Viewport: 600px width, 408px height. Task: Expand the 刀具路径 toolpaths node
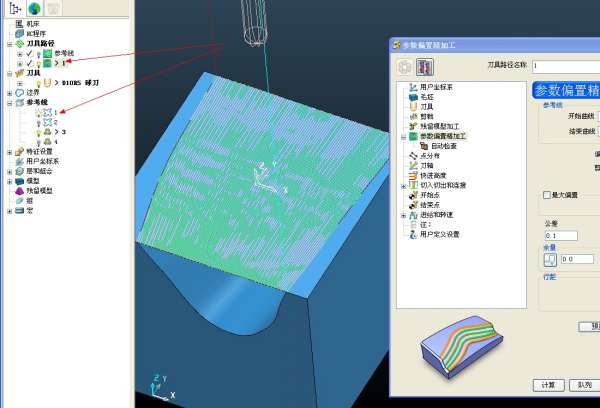click(x=8, y=43)
